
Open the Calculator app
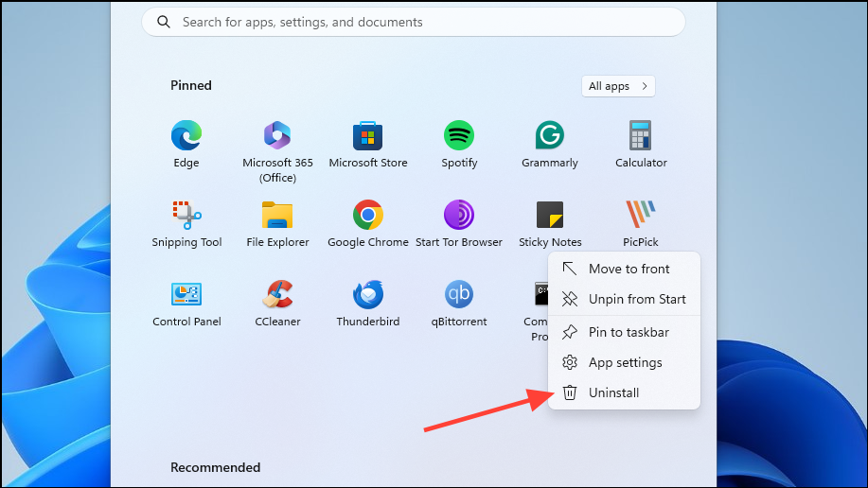(641, 145)
